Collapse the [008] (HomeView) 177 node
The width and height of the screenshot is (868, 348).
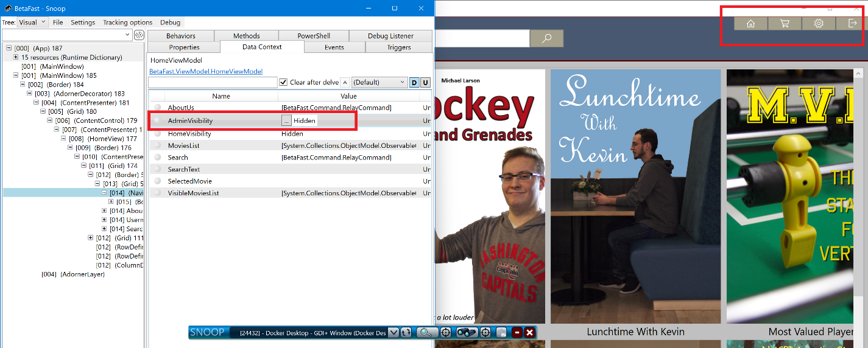pos(63,139)
